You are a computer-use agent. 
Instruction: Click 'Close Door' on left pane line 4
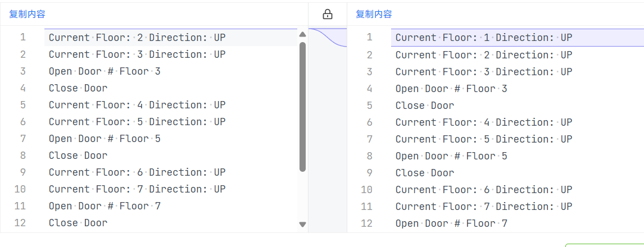point(78,88)
